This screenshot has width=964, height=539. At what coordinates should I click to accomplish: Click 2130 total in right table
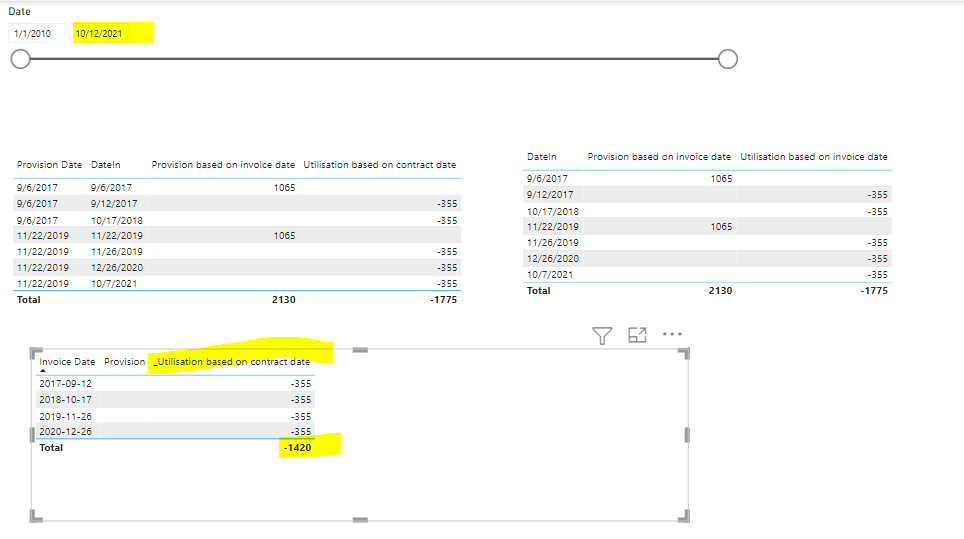720,290
